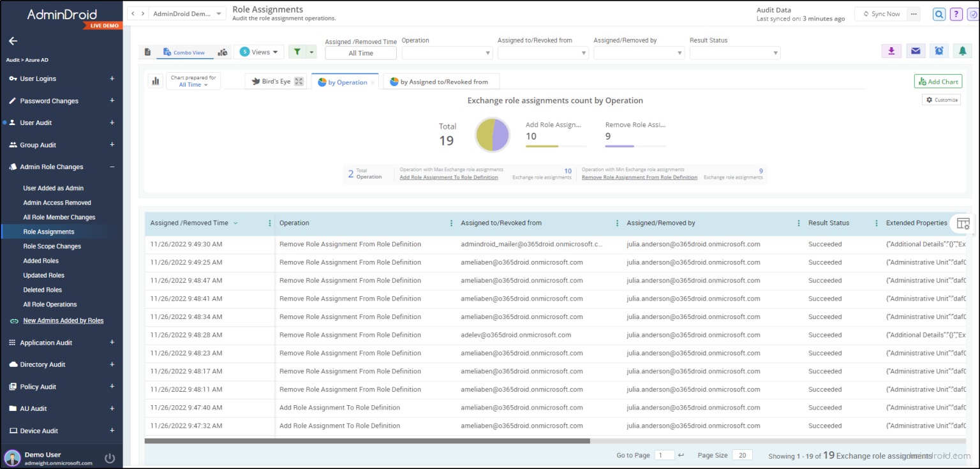This screenshot has height=469, width=980.
Task: Expand the User Logins section
Action: [112, 78]
